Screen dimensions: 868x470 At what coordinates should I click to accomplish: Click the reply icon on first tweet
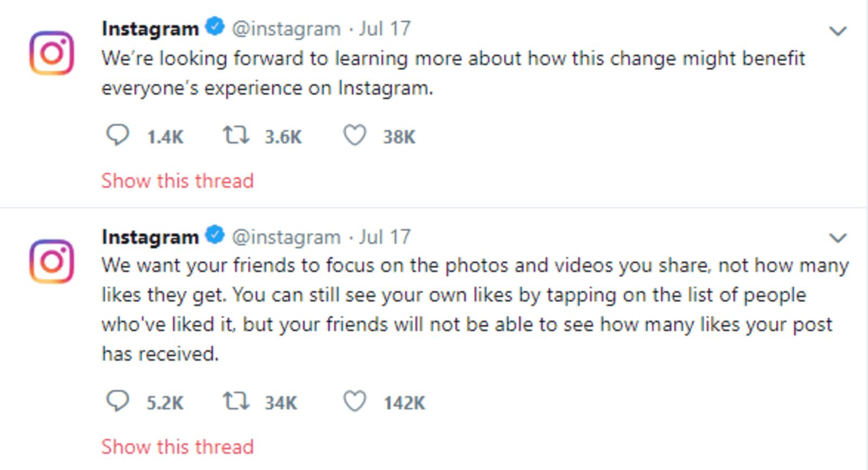coord(117,135)
